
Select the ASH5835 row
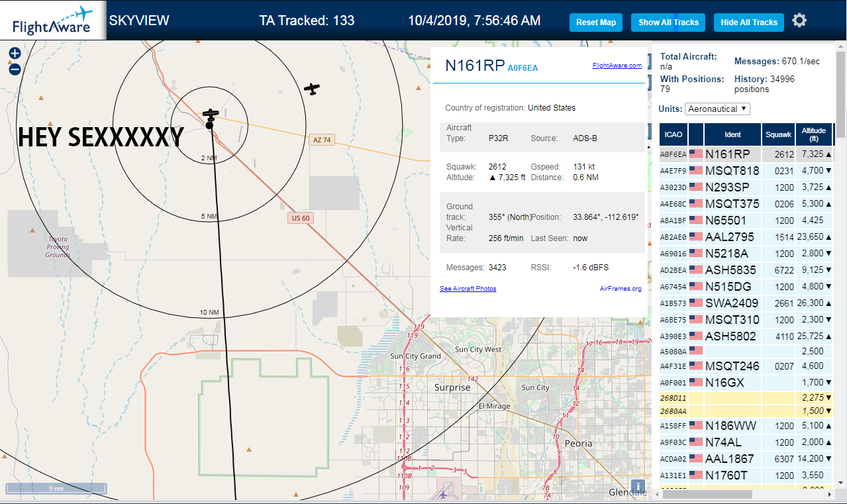click(x=746, y=270)
